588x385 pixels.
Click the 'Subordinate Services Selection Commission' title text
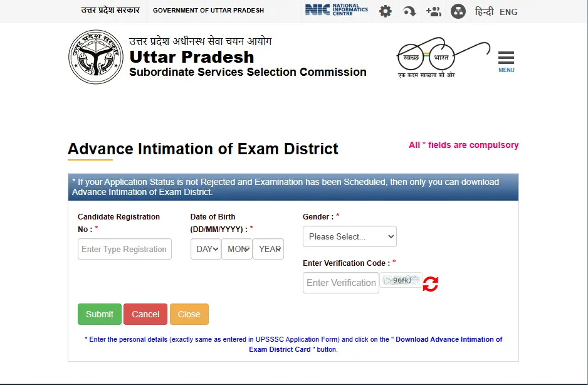pos(248,71)
